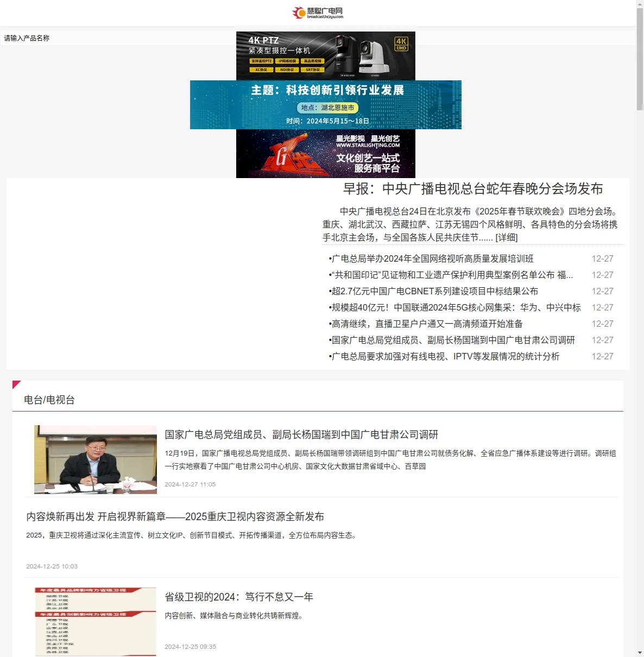Click the scrollbar up arrow

[x=640, y=3]
